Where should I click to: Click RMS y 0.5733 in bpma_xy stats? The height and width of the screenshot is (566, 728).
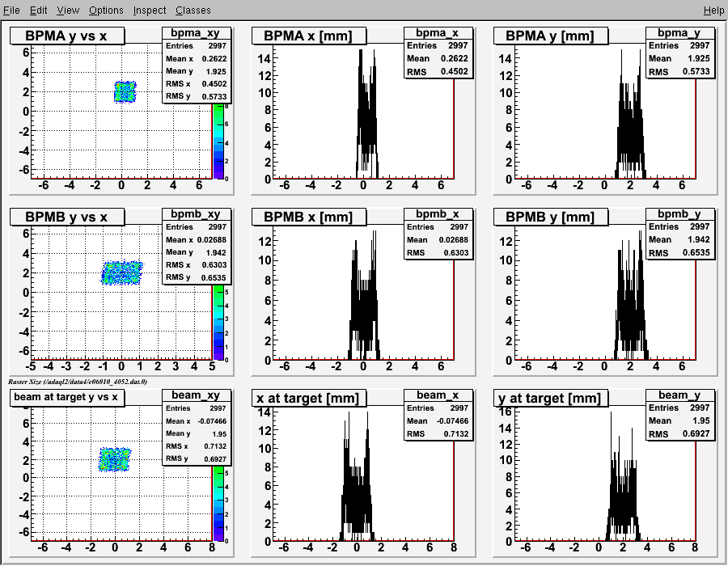point(196,96)
